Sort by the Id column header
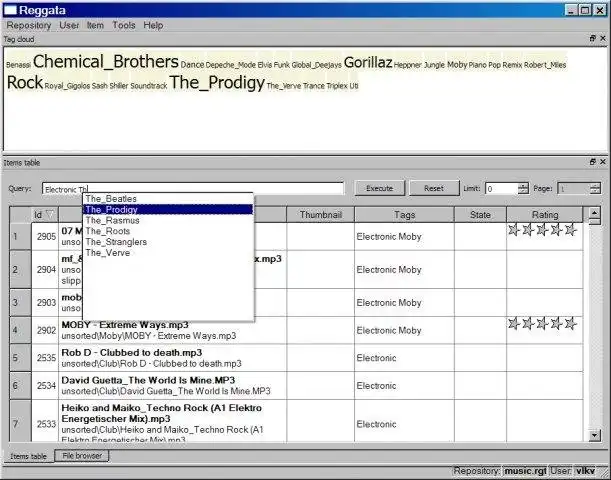Screen dimensions: 611x480 [x=44, y=215]
